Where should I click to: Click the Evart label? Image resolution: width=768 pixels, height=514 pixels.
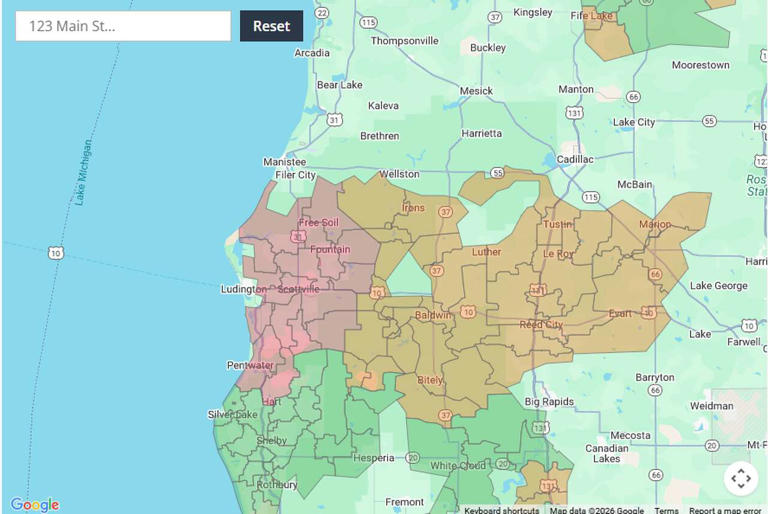tap(620, 314)
